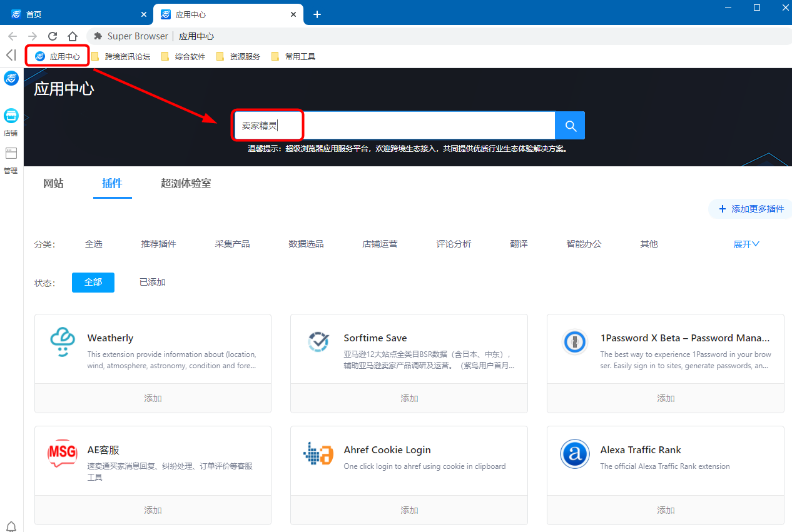
Task: Click 添加更多插件 button
Action: click(x=751, y=209)
